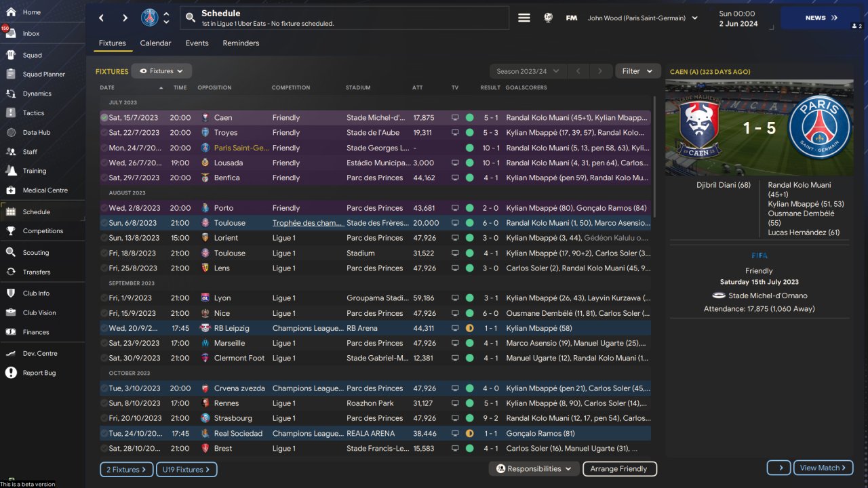This screenshot has width=868, height=488.
Task: Switch to the Calendar tab
Action: click(155, 43)
